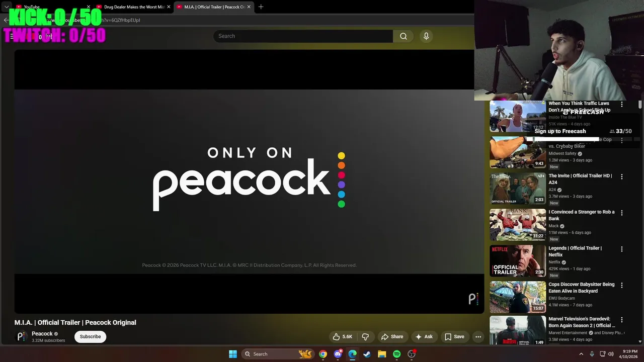This screenshot has width=644, height=362.
Task: Play the Babysitter Backyard bodycam thumbnail
Action: (x=518, y=297)
